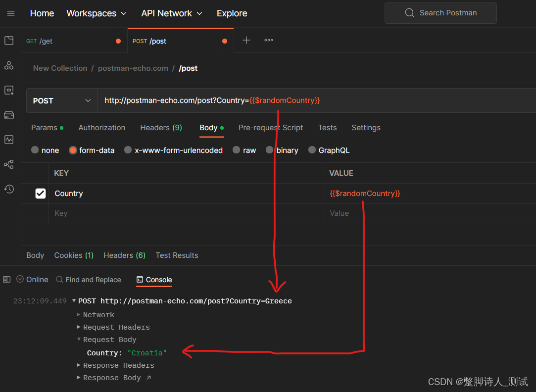Open the Flows sidebar icon

click(x=9, y=164)
